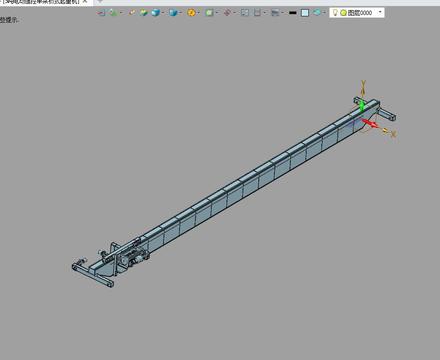This screenshot has width=440, height=360.
Task: Click the pink crosshair snap icon
Action: point(227,13)
